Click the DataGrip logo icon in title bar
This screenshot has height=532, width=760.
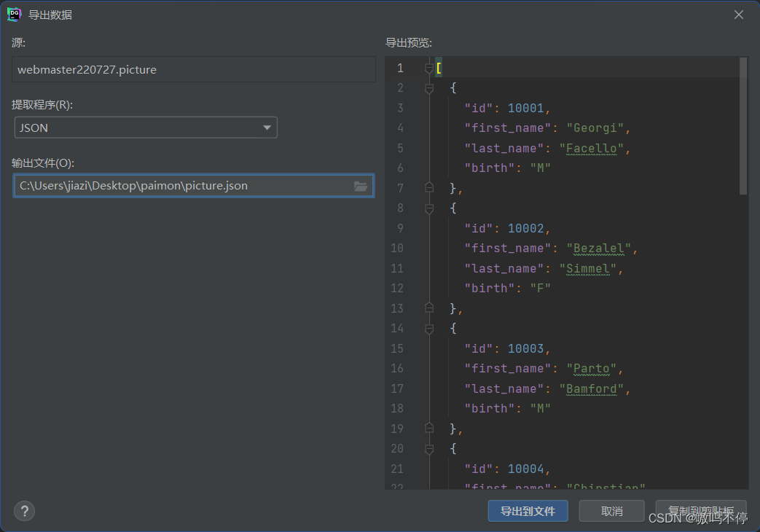click(x=14, y=15)
